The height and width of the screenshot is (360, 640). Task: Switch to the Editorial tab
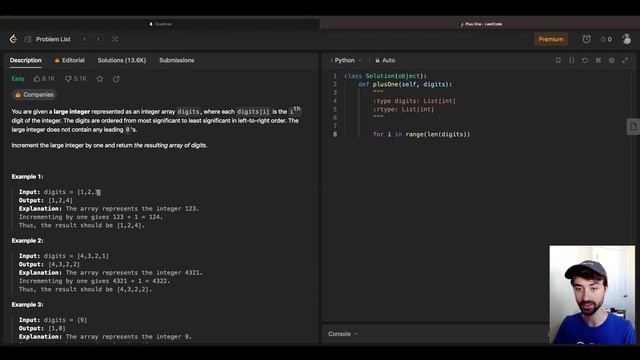[70, 60]
